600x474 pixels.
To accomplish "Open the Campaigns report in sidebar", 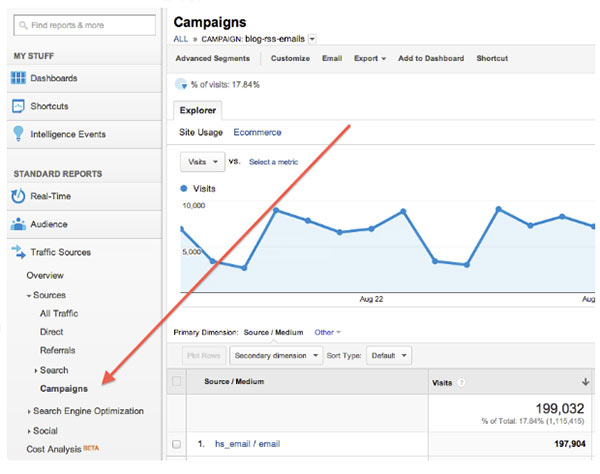I will [x=64, y=389].
